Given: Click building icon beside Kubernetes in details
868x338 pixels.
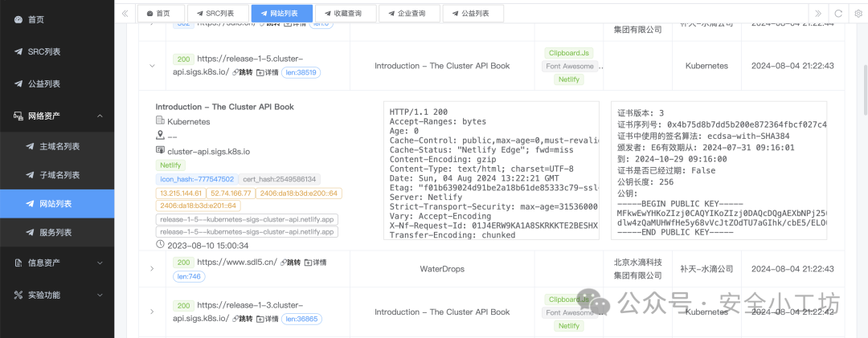Looking at the screenshot, I should (160, 120).
